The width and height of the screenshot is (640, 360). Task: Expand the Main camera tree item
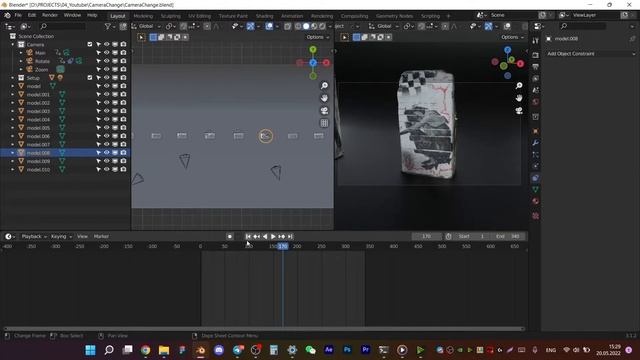[21, 53]
